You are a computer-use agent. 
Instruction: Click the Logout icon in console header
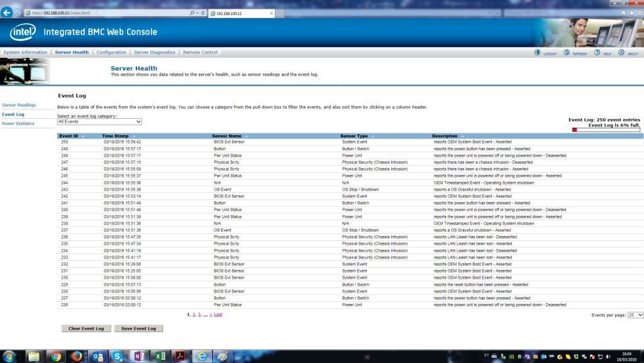(538, 53)
